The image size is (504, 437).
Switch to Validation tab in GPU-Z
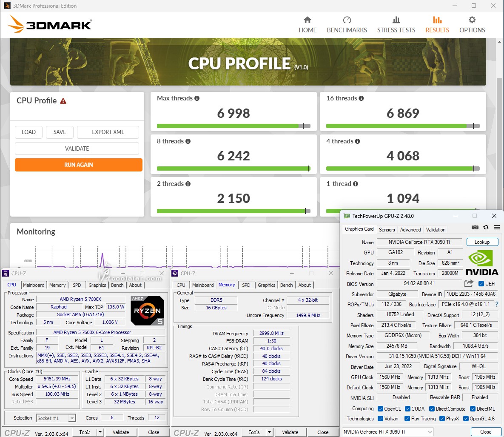(436, 230)
